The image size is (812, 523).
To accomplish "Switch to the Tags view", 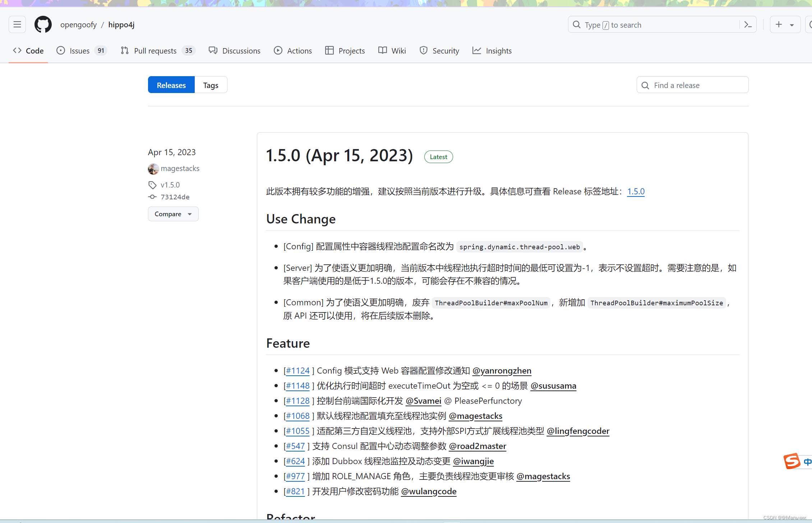I will click(211, 85).
